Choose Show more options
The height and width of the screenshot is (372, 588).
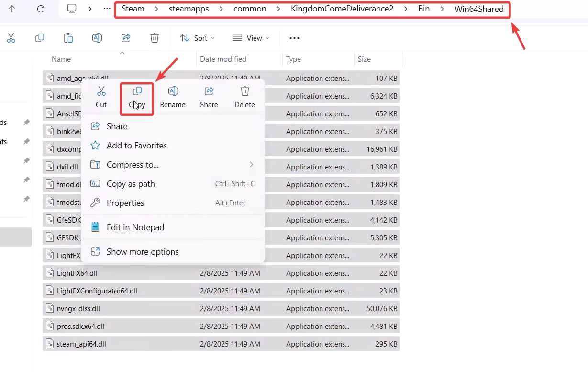point(143,252)
